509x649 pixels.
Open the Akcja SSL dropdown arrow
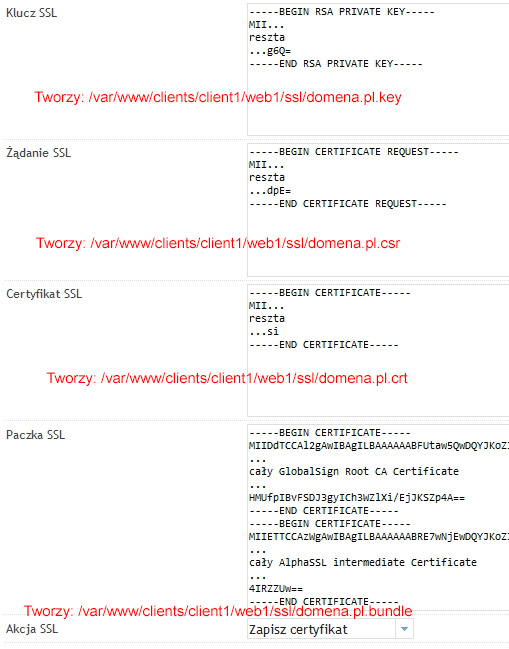pos(404,629)
